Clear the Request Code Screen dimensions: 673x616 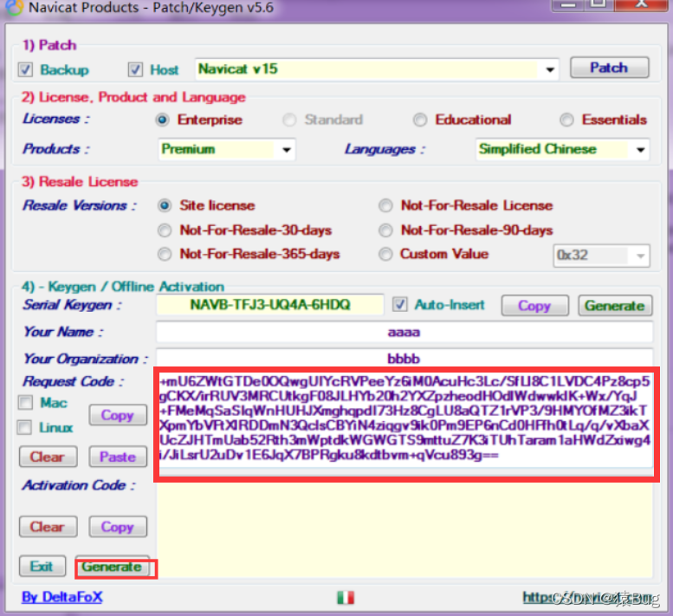[49, 457]
